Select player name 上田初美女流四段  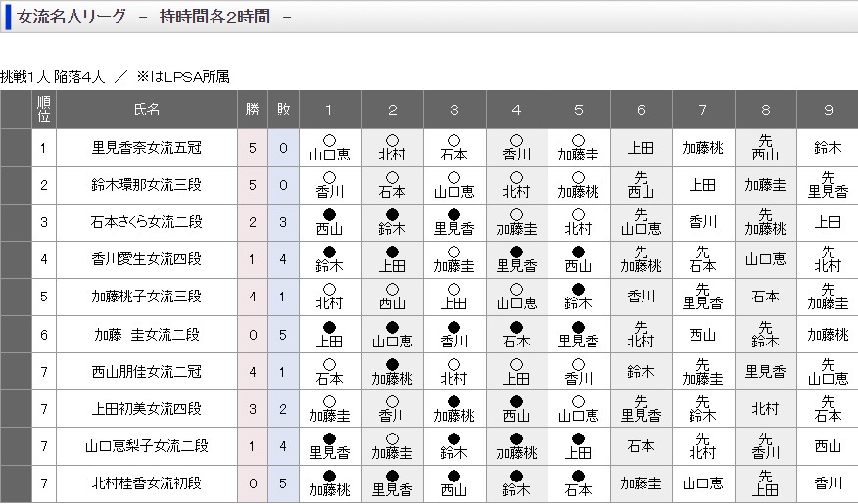click(147, 409)
